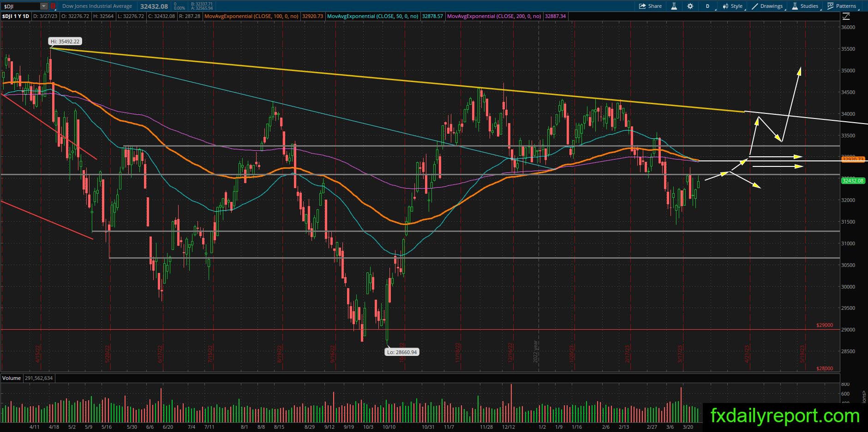This screenshot has height=432, width=868.
Task: Click the last price 32432.08 in header
Action: pyautogui.click(x=153, y=6)
